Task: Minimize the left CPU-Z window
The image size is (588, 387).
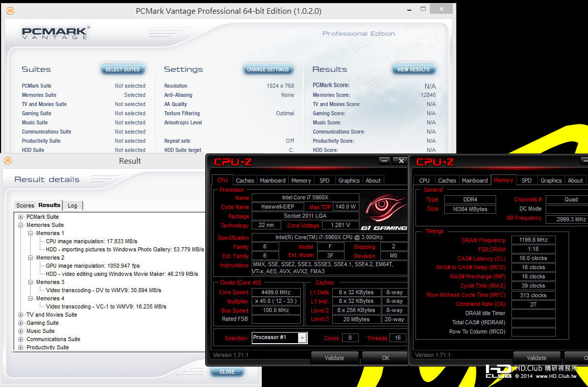Action: [384, 161]
